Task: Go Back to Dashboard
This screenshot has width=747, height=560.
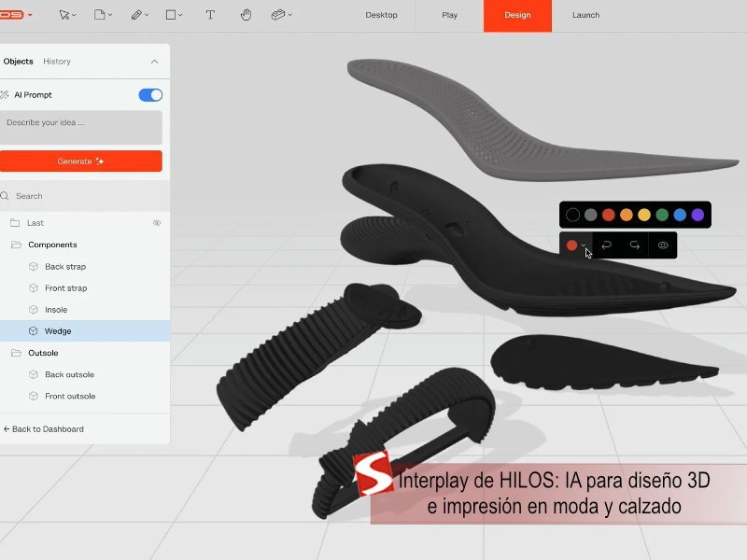Action: click(x=45, y=428)
